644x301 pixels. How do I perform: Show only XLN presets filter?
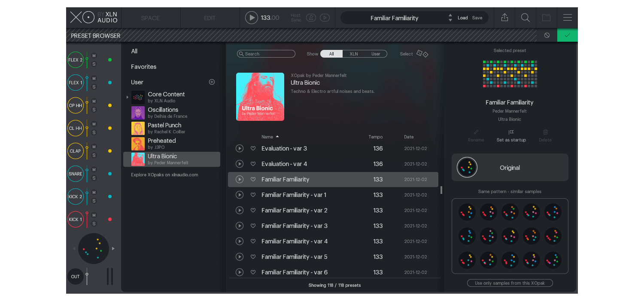[353, 54]
